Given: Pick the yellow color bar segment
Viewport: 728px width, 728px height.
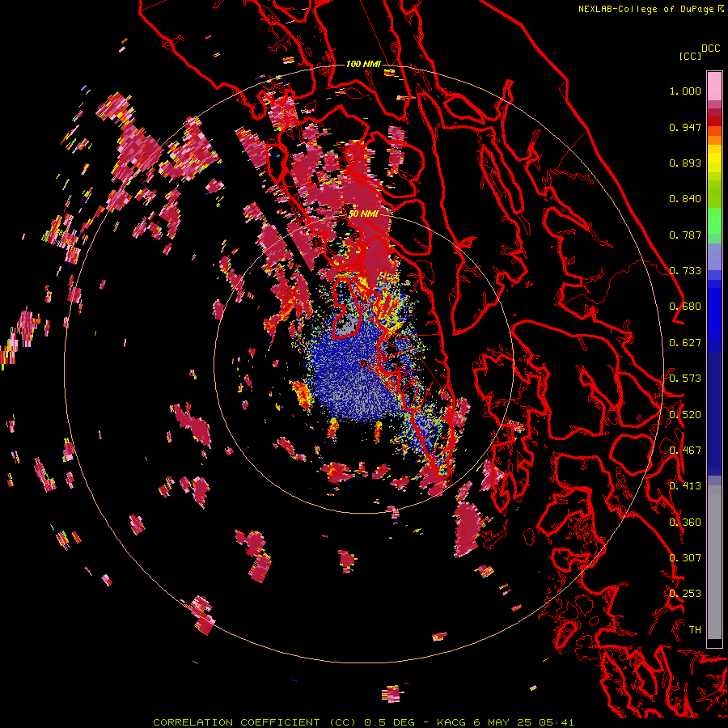Looking at the screenshot, I should [714, 159].
